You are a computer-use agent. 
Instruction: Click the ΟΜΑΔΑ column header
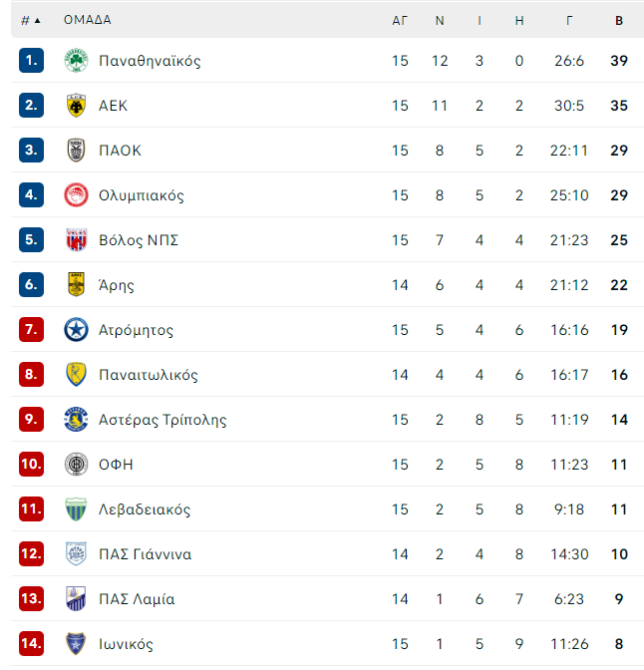(87, 20)
